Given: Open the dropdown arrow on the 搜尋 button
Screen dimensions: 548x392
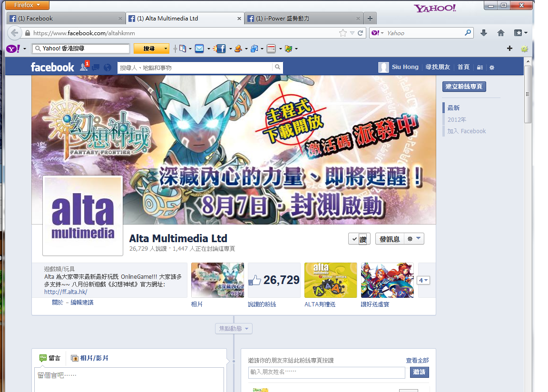Looking at the screenshot, I should [166, 49].
